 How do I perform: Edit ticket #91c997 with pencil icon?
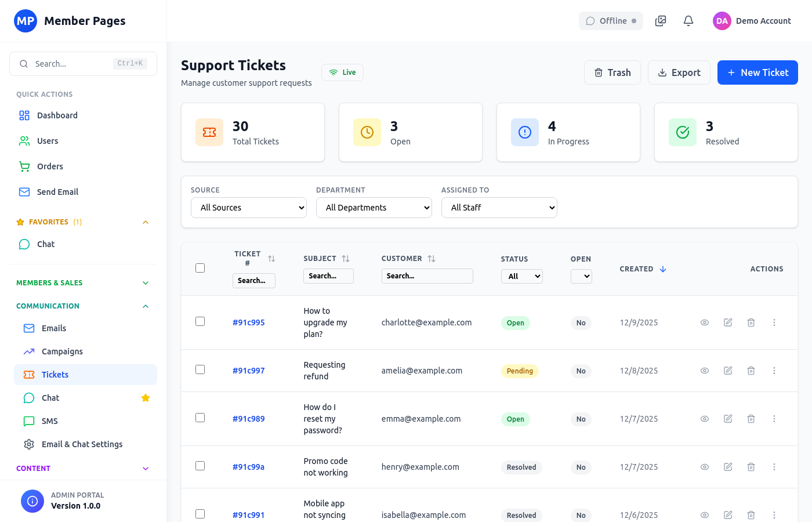(x=728, y=371)
